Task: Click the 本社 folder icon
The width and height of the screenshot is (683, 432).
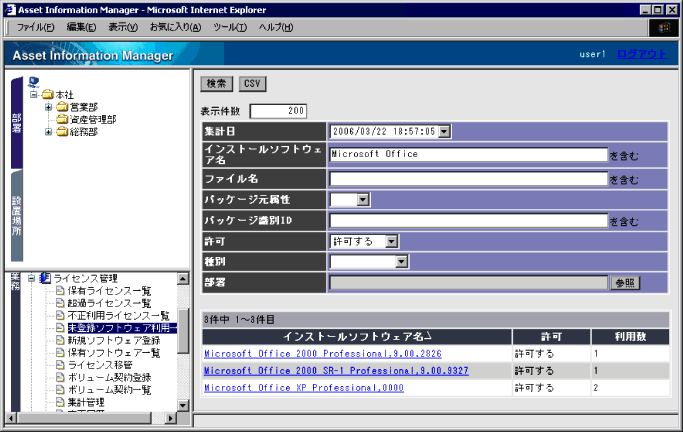Action: pos(48,94)
